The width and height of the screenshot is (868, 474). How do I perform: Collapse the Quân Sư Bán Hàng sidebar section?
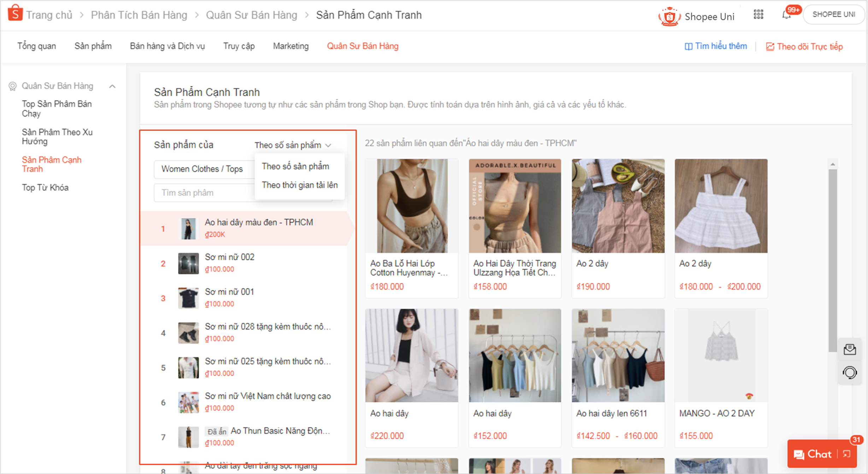click(x=113, y=86)
